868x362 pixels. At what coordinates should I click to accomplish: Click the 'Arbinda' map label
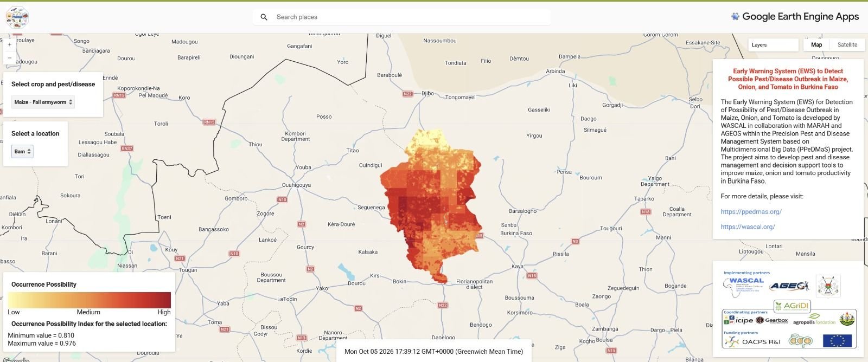[x=556, y=72]
